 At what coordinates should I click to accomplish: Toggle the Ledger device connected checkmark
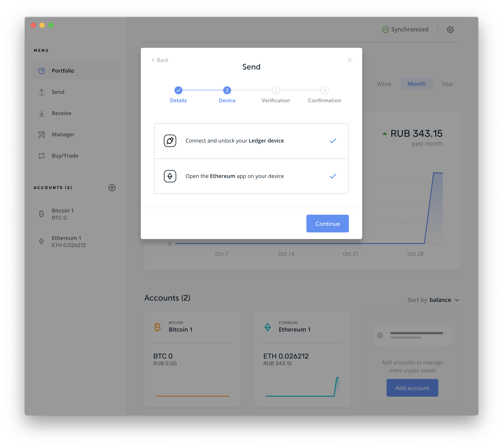click(x=333, y=141)
